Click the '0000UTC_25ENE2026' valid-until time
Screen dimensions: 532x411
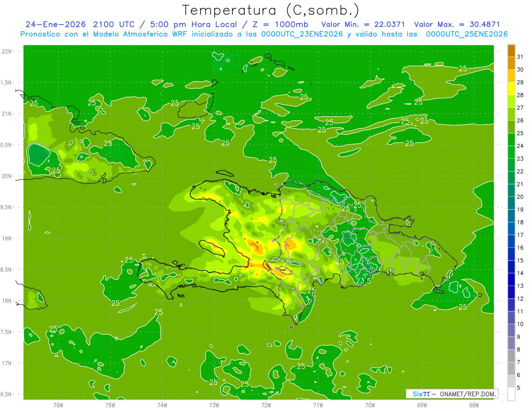467,34
